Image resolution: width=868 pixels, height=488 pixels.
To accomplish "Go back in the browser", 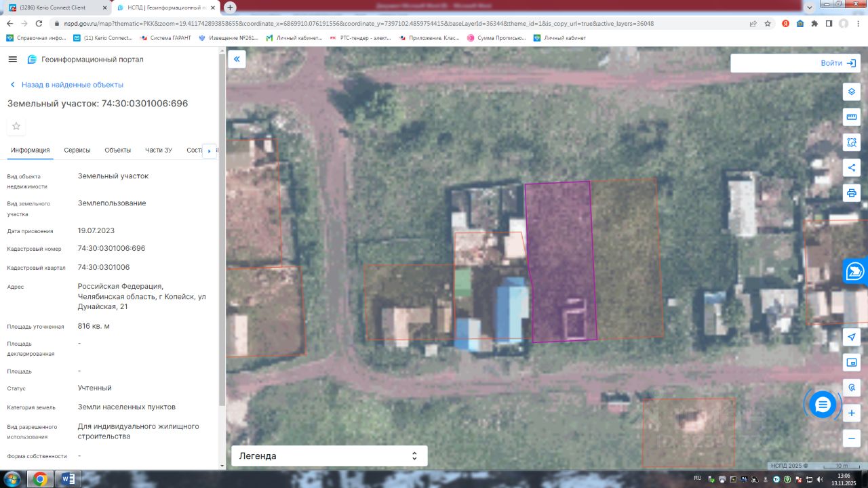I will coord(9,23).
